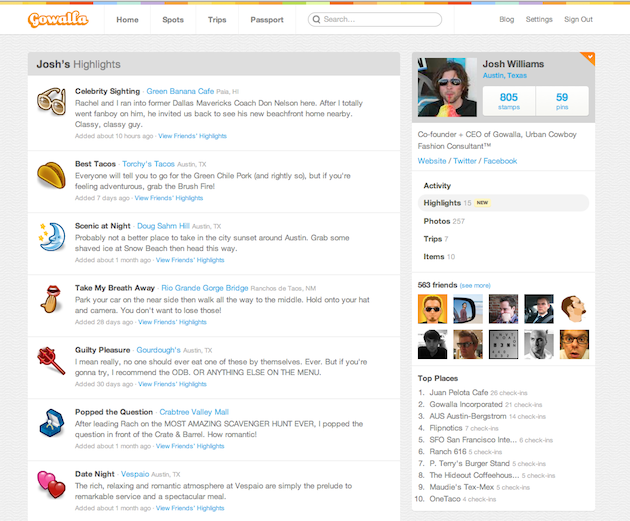The width and height of the screenshot is (630, 521).
Task: Click the taco Best Tacos icon
Action: [x=51, y=175]
